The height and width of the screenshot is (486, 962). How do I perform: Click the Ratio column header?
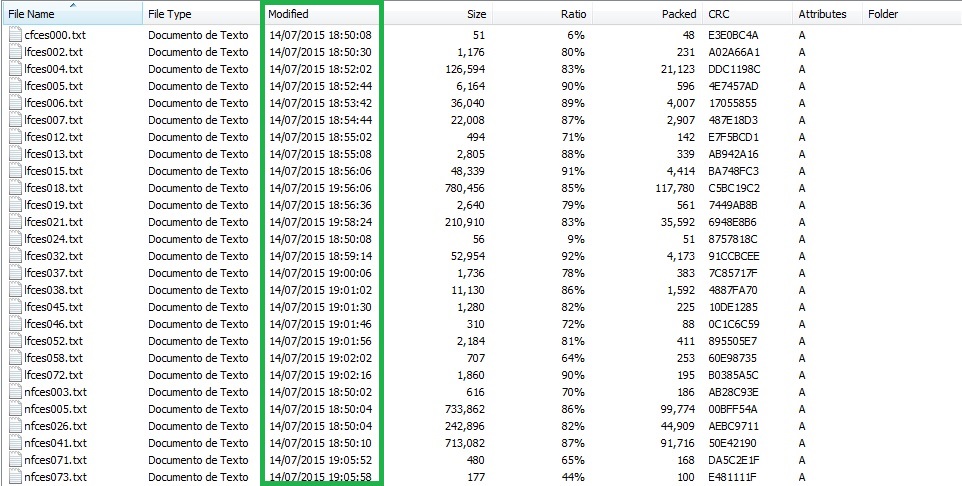[573, 14]
